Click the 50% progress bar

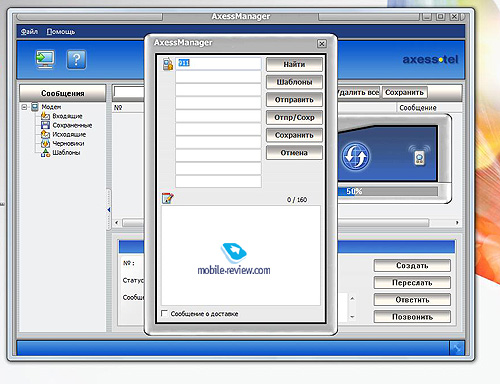pos(388,191)
